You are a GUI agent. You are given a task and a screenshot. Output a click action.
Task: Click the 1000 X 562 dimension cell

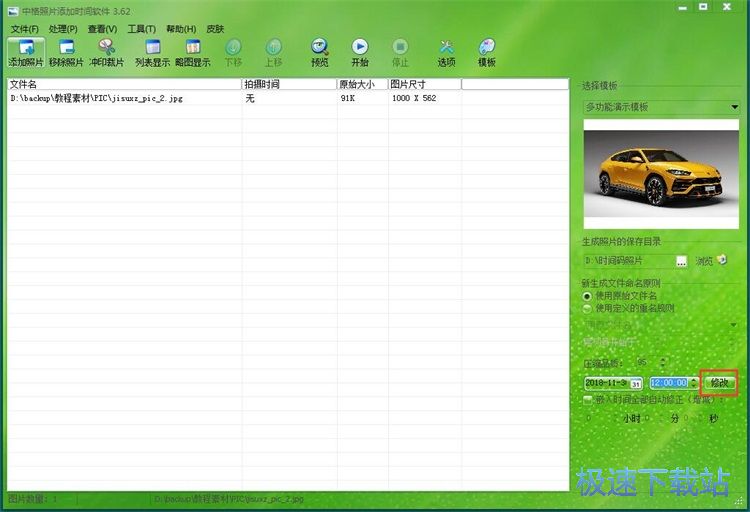(x=414, y=98)
